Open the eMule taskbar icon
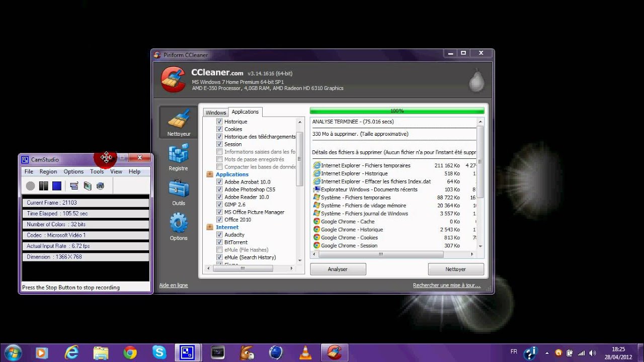Viewport: 644px width, 362px height. point(247,353)
